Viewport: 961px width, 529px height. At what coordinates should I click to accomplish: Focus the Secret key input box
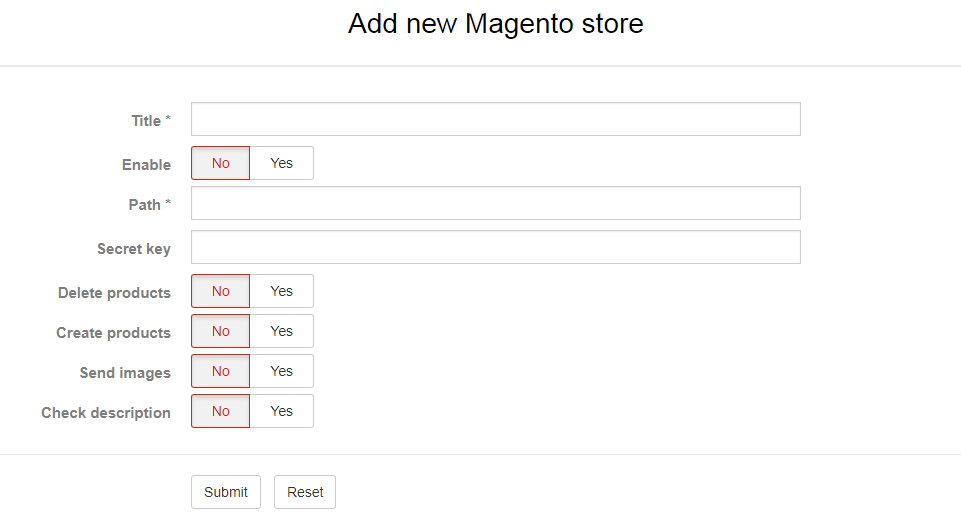tap(496, 247)
